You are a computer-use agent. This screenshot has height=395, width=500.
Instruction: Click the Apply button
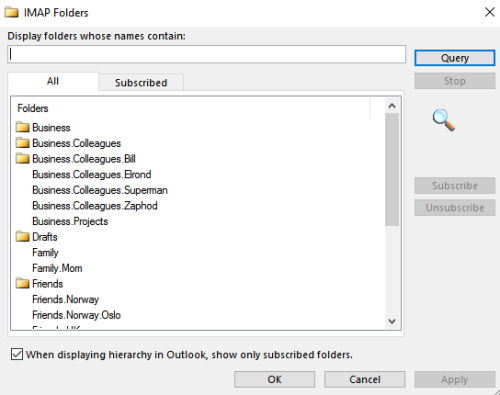point(455,379)
